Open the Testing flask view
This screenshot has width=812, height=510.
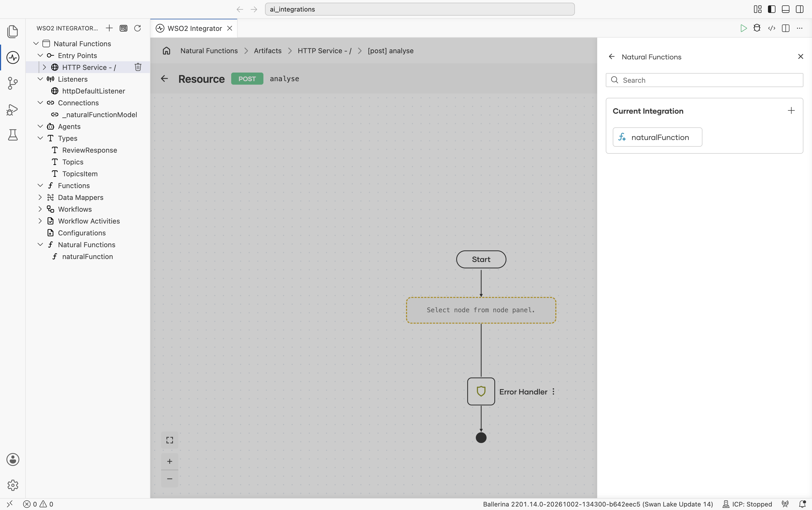13,135
